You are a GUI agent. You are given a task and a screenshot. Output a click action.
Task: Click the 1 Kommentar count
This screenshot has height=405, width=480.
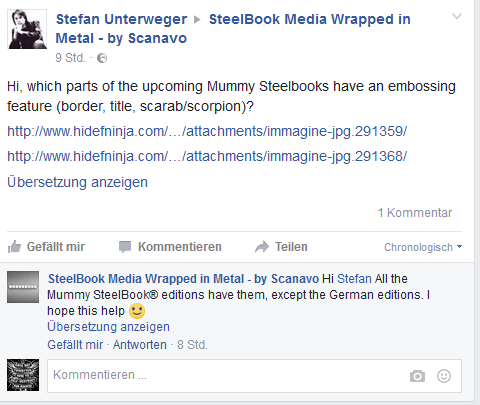click(415, 213)
